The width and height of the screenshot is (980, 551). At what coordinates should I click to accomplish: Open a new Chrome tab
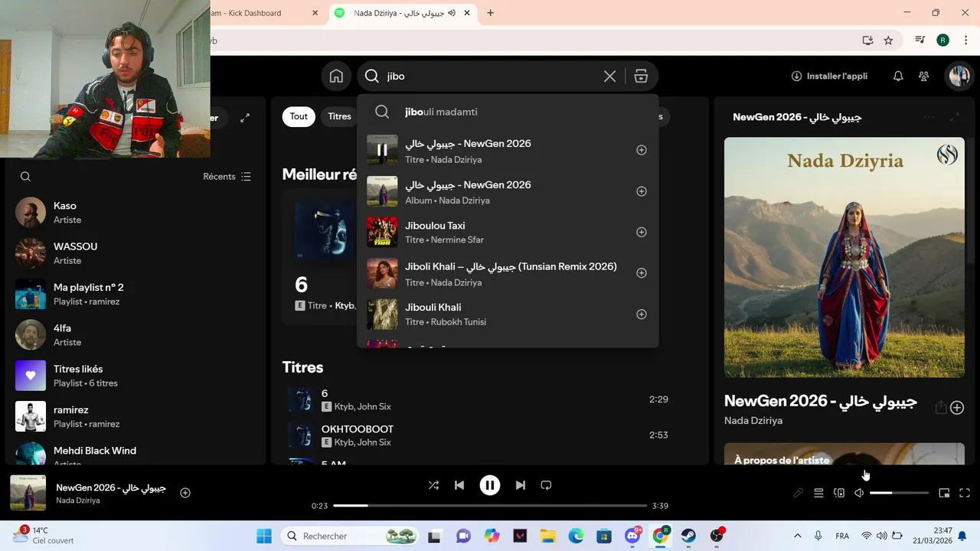click(x=490, y=13)
